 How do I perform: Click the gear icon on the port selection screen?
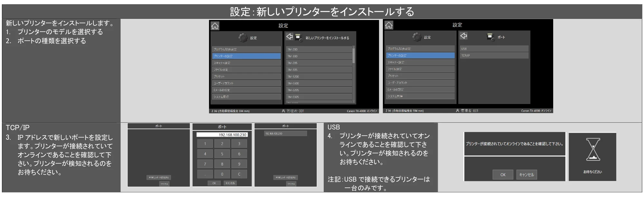pos(417,37)
